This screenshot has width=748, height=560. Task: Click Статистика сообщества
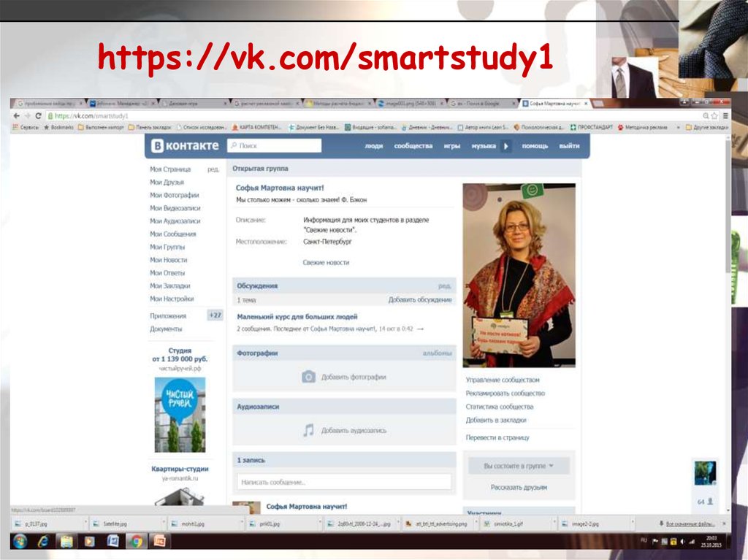[x=500, y=407]
